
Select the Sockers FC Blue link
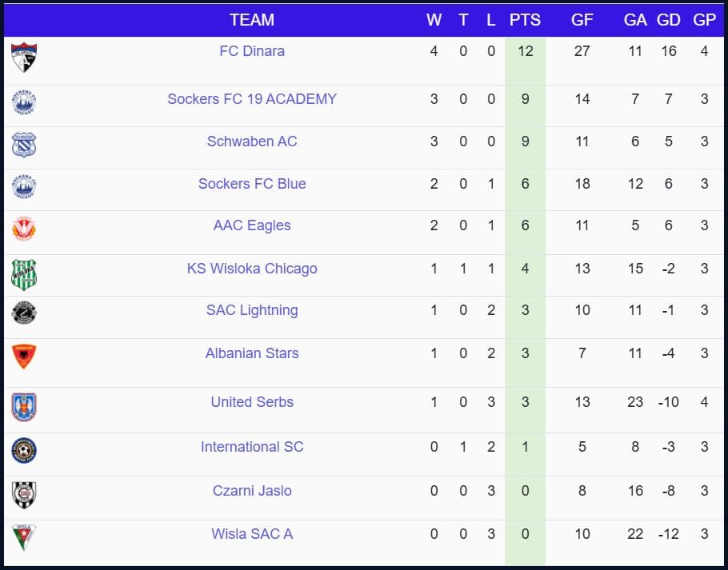point(252,184)
